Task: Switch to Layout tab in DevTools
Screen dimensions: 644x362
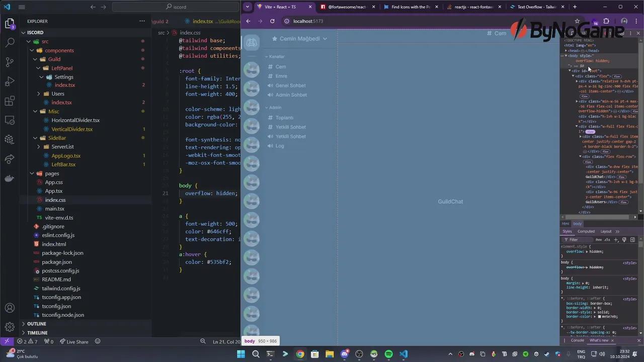Action: pyautogui.click(x=606, y=231)
